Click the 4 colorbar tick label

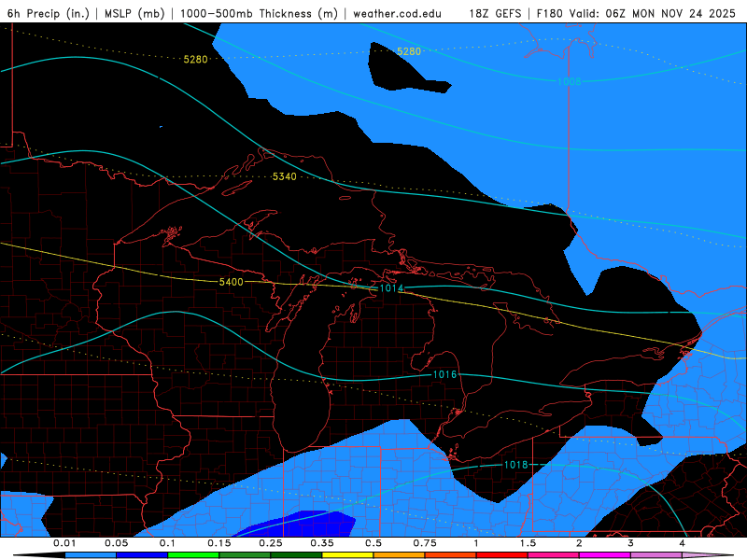683,543
